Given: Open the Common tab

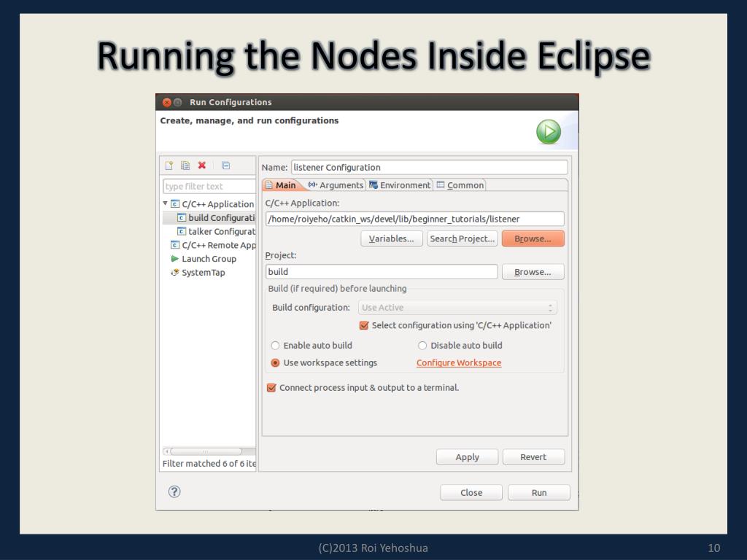Looking at the screenshot, I should click(x=460, y=185).
